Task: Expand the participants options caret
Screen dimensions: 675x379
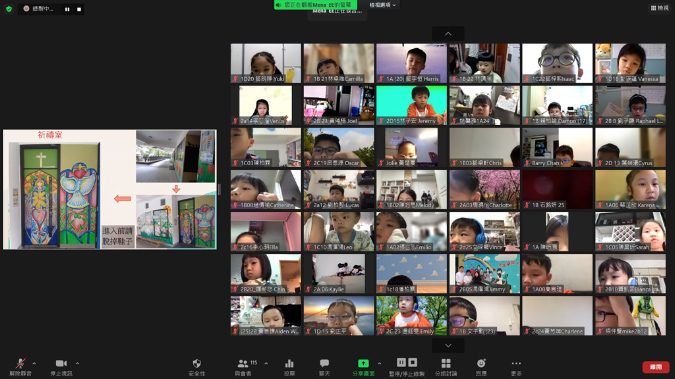Action: point(266,363)
